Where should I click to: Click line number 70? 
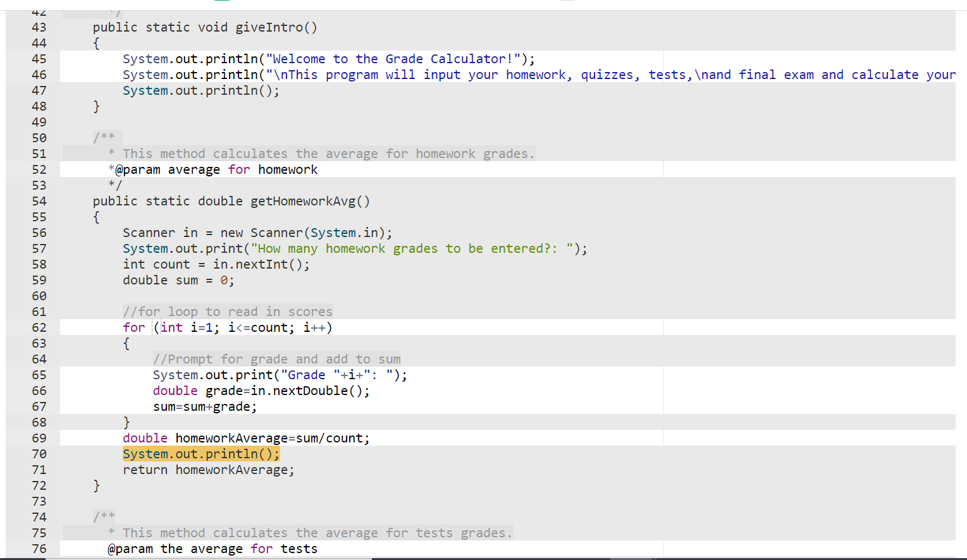[x=39, y=454]
